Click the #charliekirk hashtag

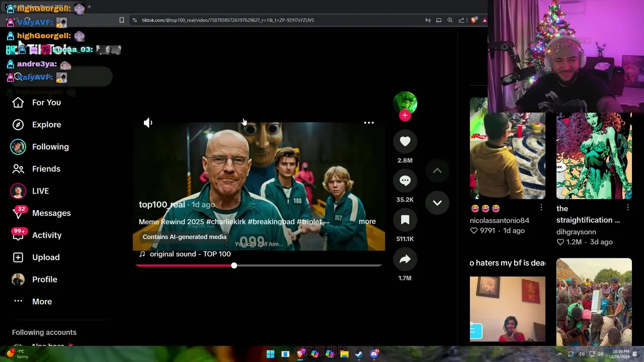(x=226, y=222)
